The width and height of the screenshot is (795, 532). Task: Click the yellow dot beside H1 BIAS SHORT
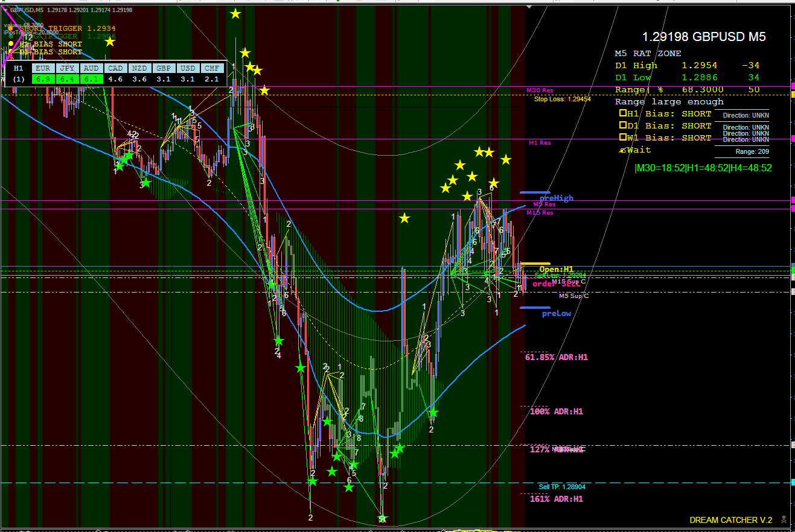(10, 44)
